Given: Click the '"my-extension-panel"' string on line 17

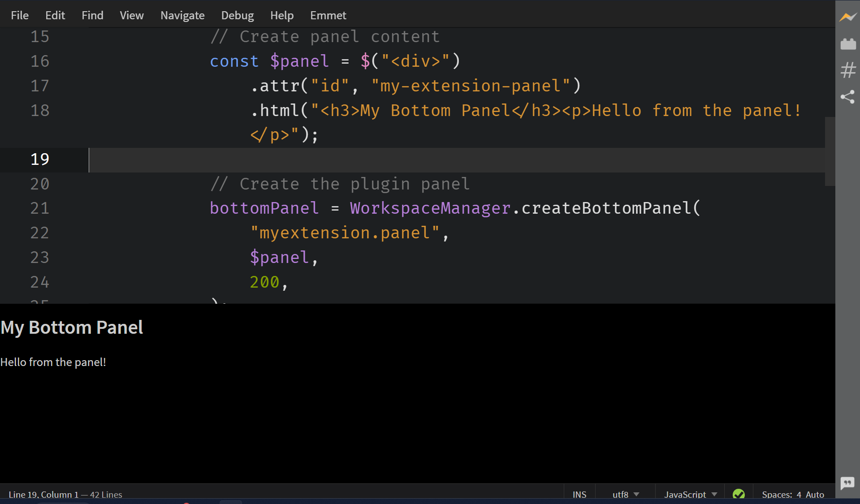Looking at the screenshot, I should 471,86.
